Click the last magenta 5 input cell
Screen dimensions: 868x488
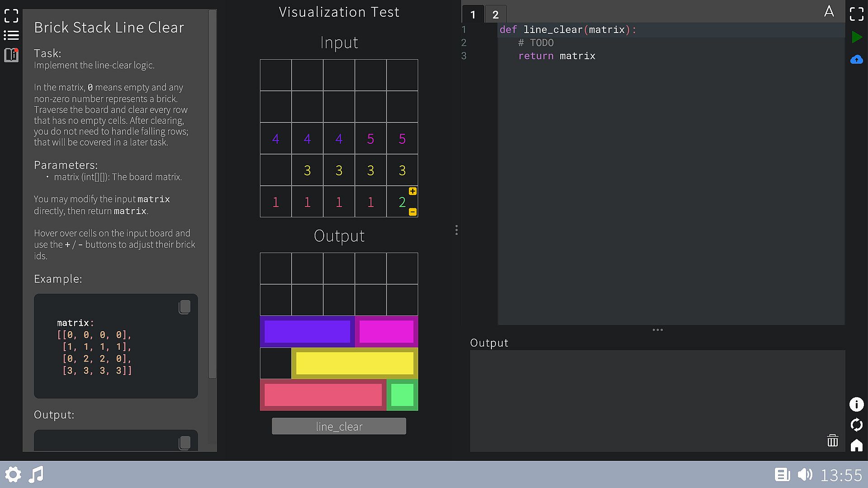coord(402,138)
